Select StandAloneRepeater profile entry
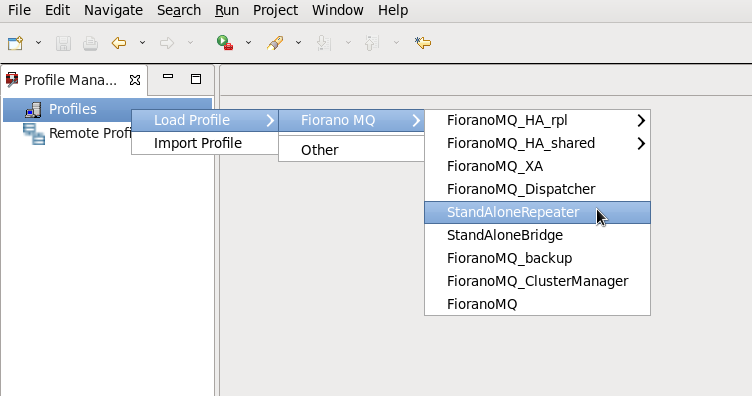Screen dimensions: 752x396 point(537,212)
